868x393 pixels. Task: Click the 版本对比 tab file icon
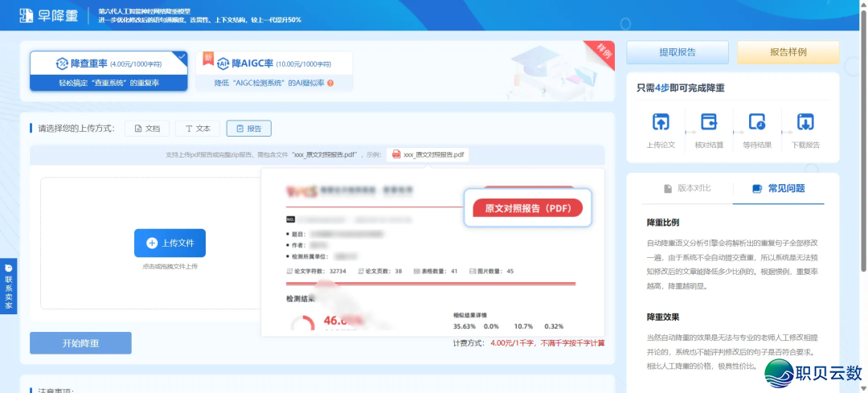668,188
